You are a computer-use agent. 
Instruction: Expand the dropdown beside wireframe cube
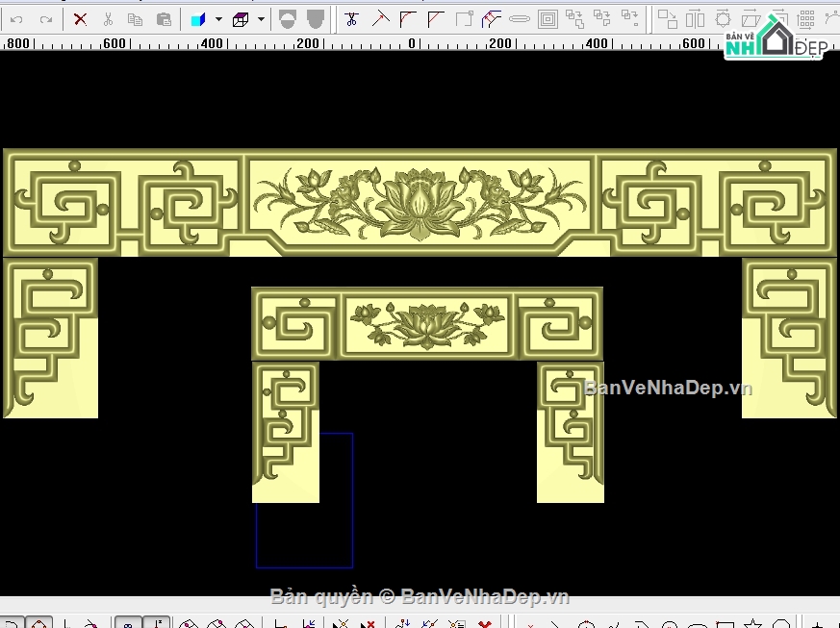click(261, 20)
